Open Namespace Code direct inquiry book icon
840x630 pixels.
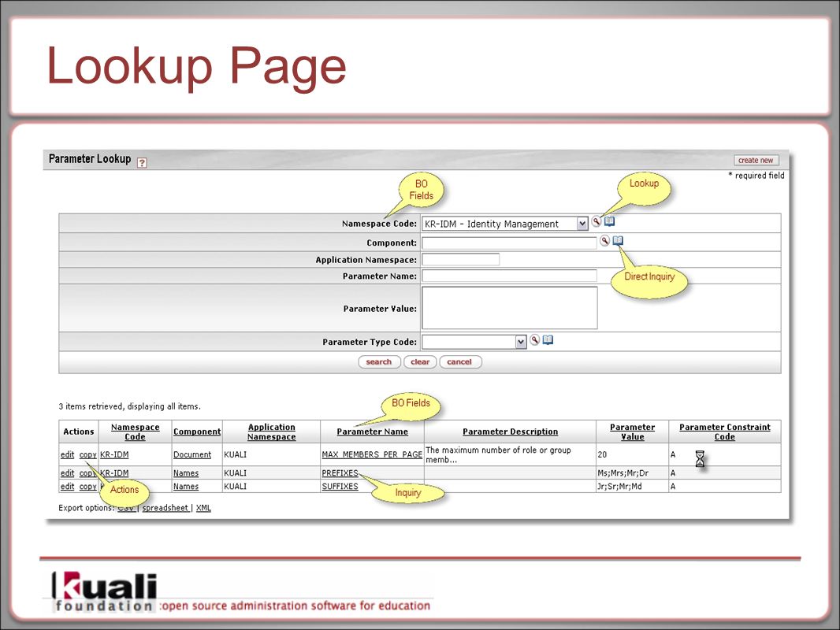pyautogui.click(x=610, y=221)
